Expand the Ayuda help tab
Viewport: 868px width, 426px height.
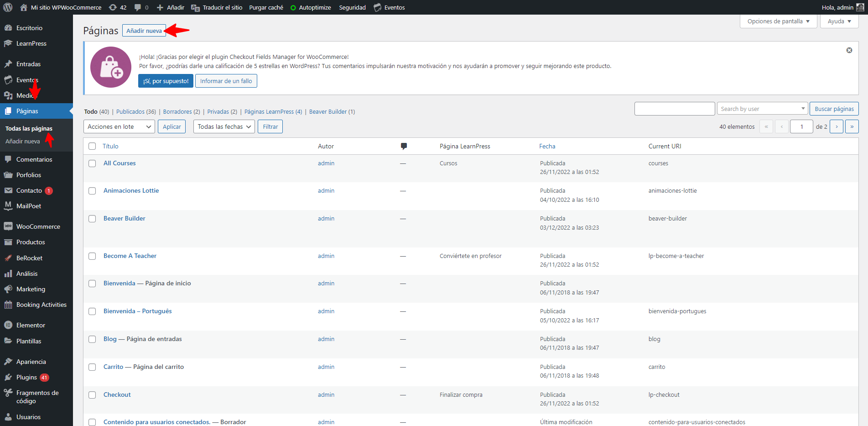[839, 21]
